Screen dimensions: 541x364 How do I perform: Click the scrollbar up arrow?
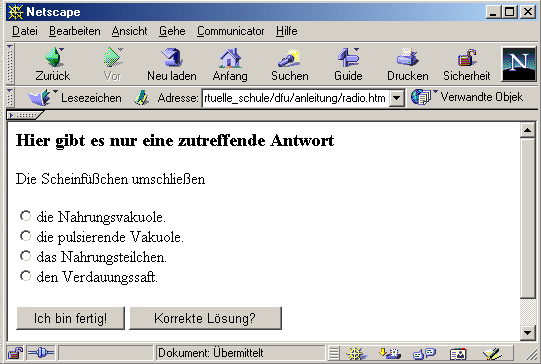point(528,130)
